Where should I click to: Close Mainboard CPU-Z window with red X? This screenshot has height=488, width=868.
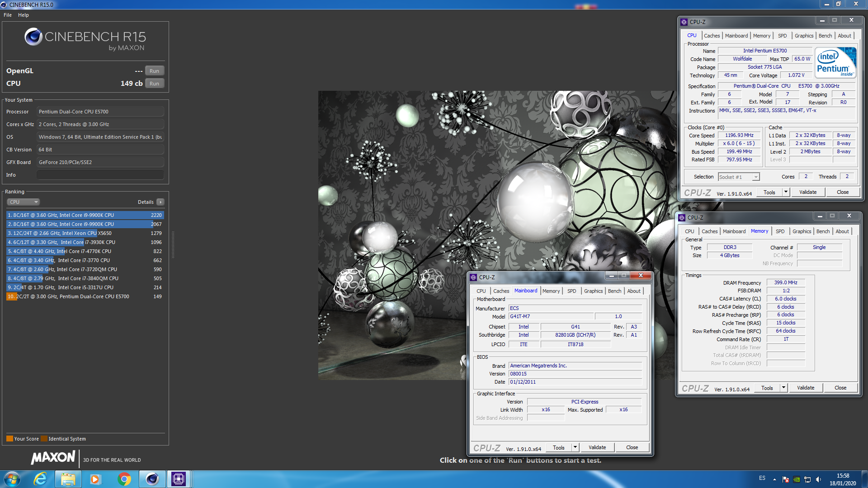click(640, 275)
